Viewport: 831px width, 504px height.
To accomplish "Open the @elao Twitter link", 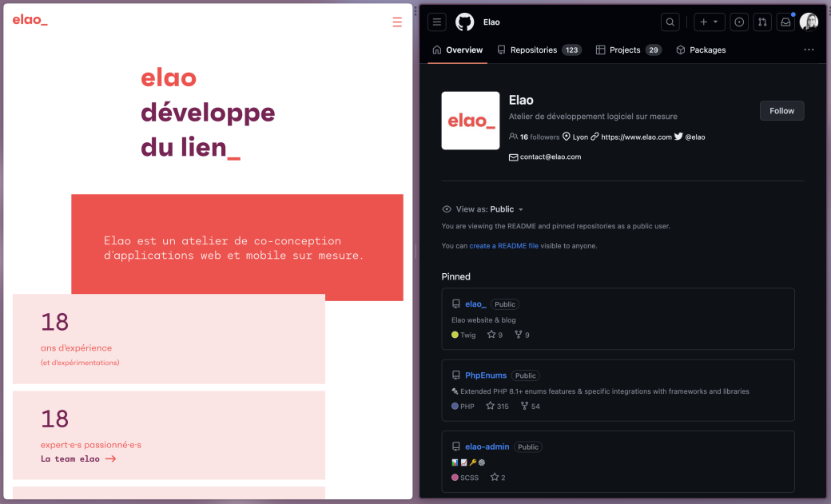I will point(695,137).
